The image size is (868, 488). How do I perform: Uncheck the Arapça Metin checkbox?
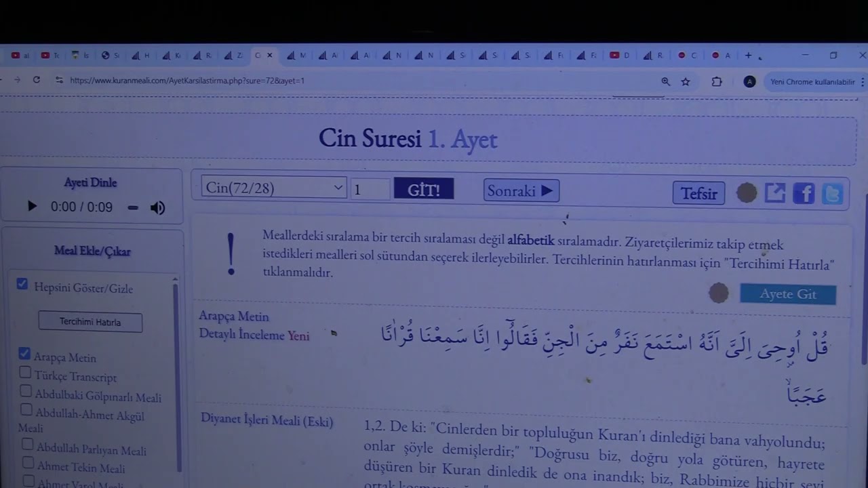click(24, 354)
